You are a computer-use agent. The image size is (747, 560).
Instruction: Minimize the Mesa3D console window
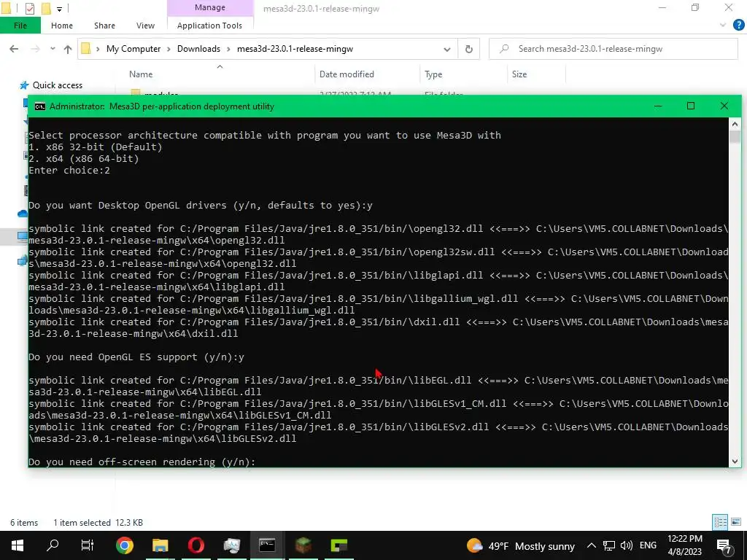[658, 106]
